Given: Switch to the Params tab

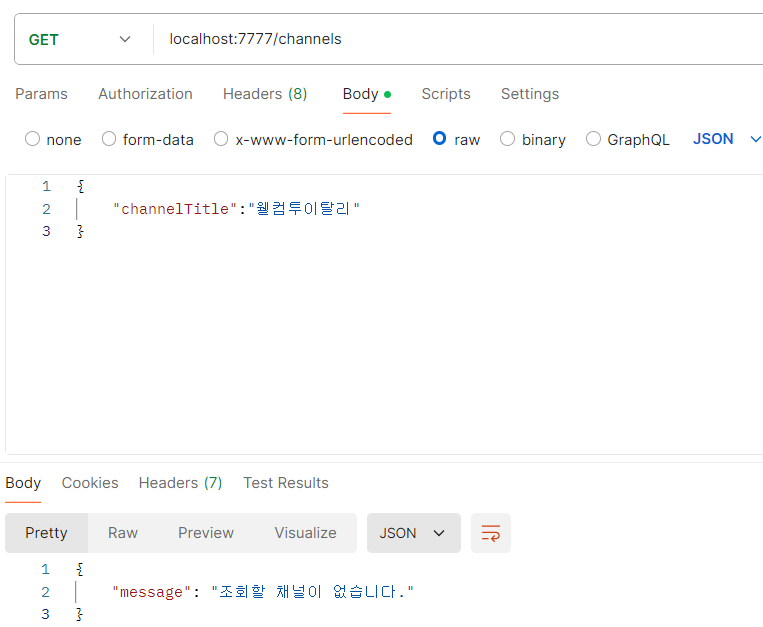Looking at the screenshot, I should 41,94.
